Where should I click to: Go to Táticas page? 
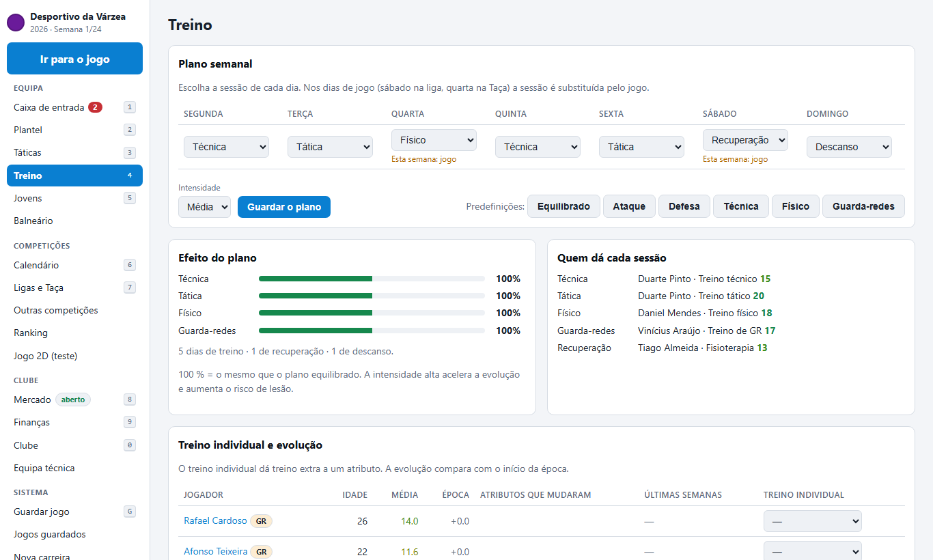pyautogui.click(x=74, y=152)
